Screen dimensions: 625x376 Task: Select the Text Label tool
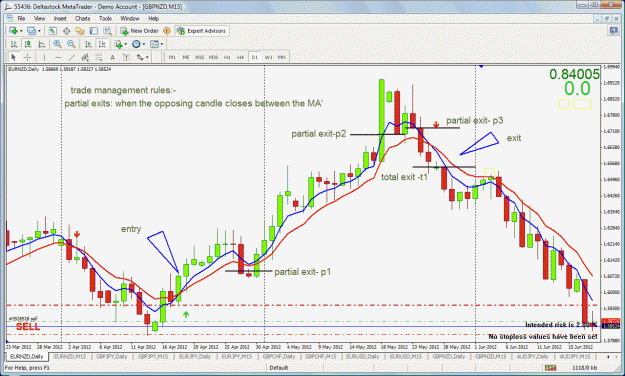126,57
